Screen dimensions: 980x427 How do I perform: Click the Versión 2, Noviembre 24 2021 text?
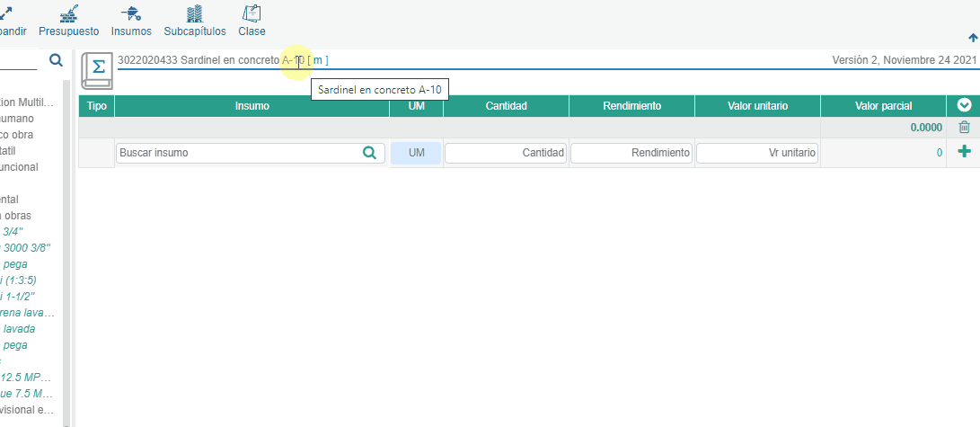[905, 60]
